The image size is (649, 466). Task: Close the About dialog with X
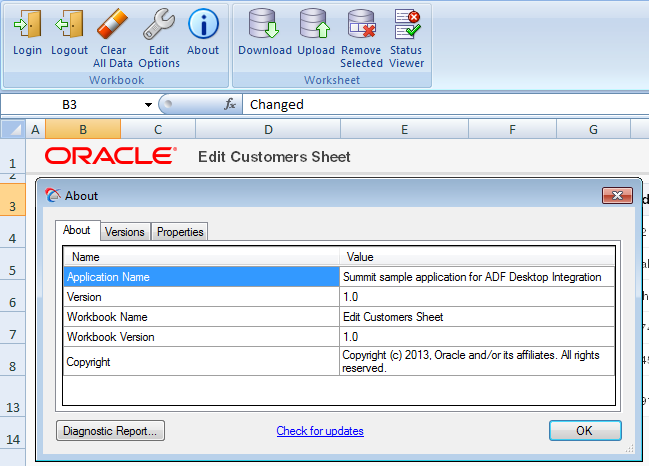coord(617,195)
